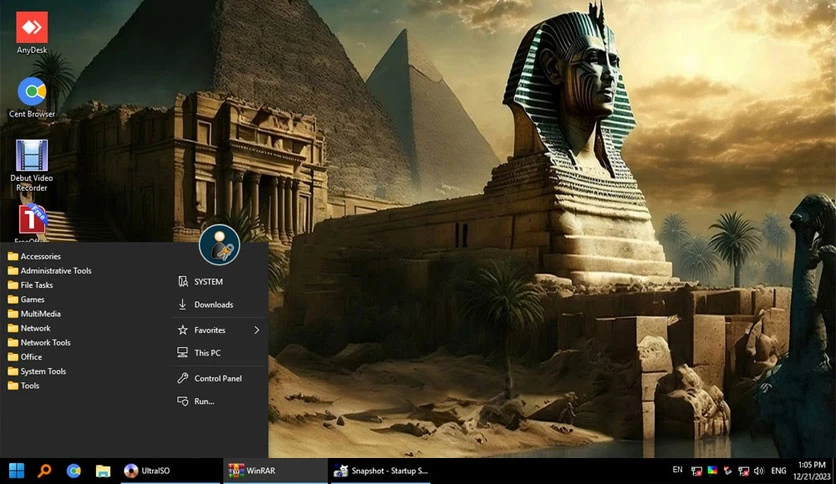Switch to the WinRAR taskbar window
The height and width of the screenshot is (484, 836).
[x=272, y=470]
